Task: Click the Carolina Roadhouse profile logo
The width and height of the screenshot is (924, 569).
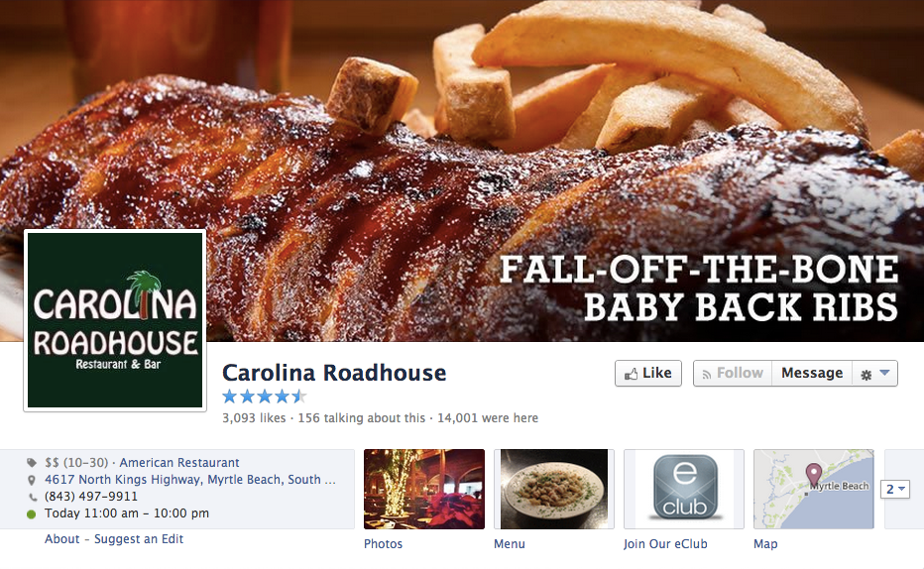Action: click(115, 320)
